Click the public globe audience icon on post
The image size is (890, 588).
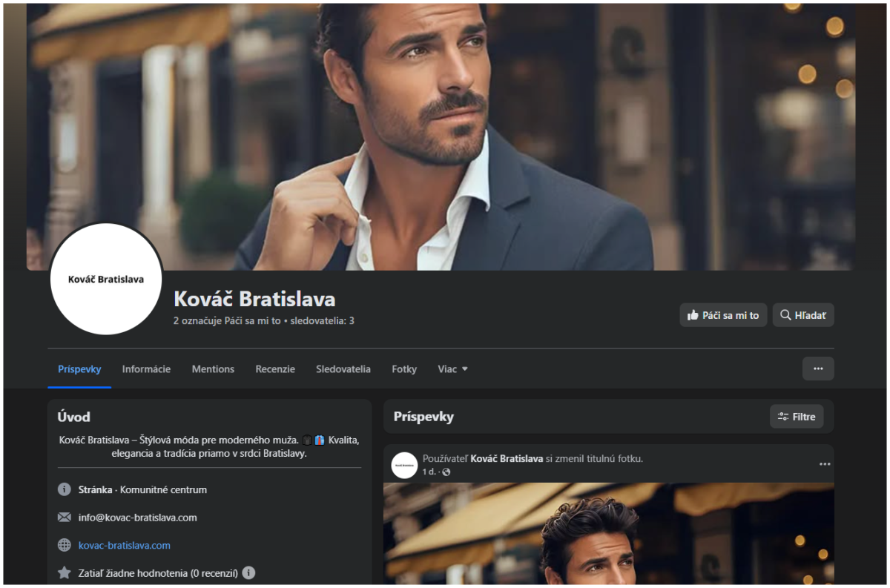tap(446, 472)
